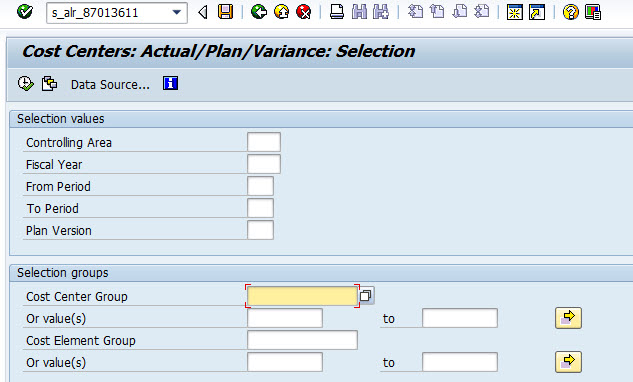Click the Plan Version input field
633x382 pixels.
tap(260, 230)
